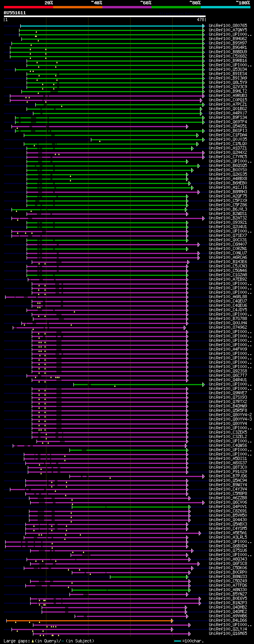Click the UniRef100_B8BDU9 entry
The width and height of the screenshot is (254, 644).
pos(228,52)
